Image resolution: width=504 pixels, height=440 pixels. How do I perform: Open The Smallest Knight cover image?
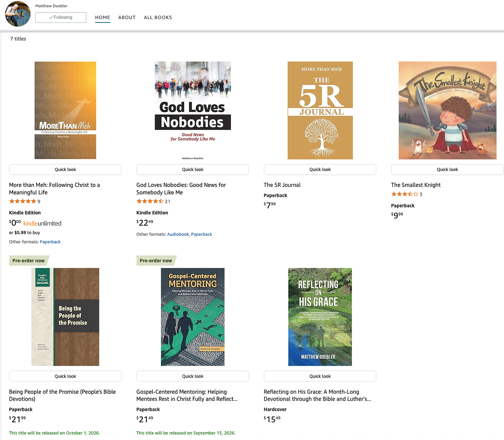tap(448, 110)
